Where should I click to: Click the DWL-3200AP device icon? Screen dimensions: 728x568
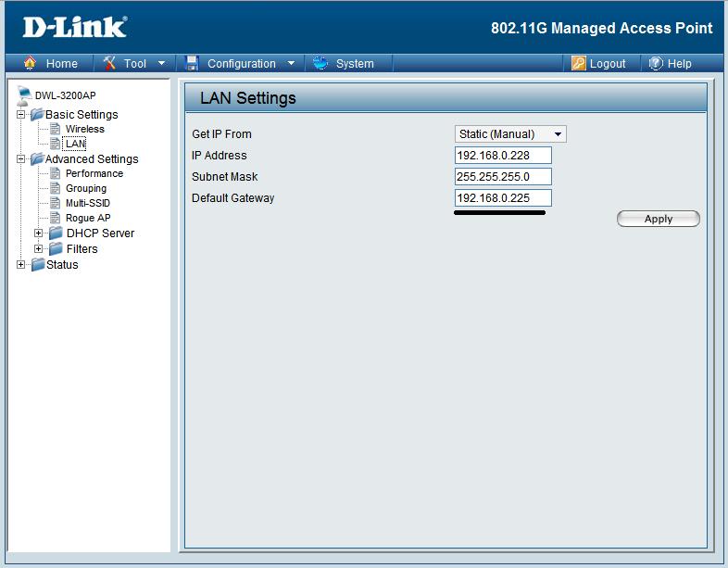point(24,95)
